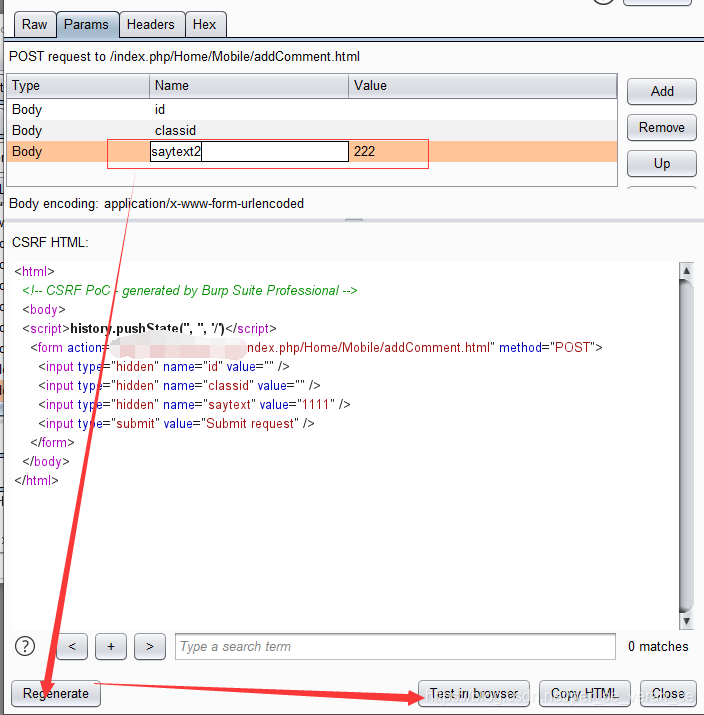Click the saytext input line in HTML
The width and height of the screenshot is (704, 715).
click(194, 405)
